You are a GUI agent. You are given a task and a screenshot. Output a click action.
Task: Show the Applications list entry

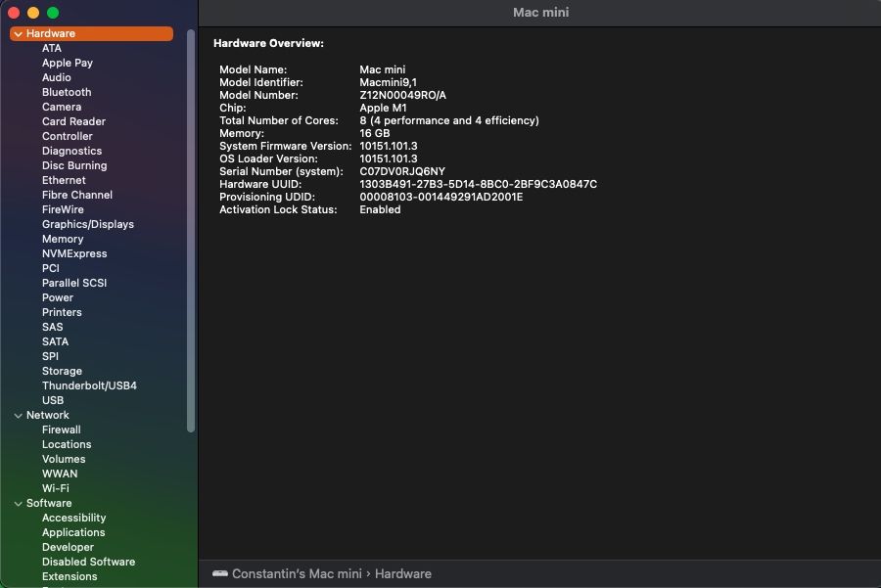pos(73,532)
